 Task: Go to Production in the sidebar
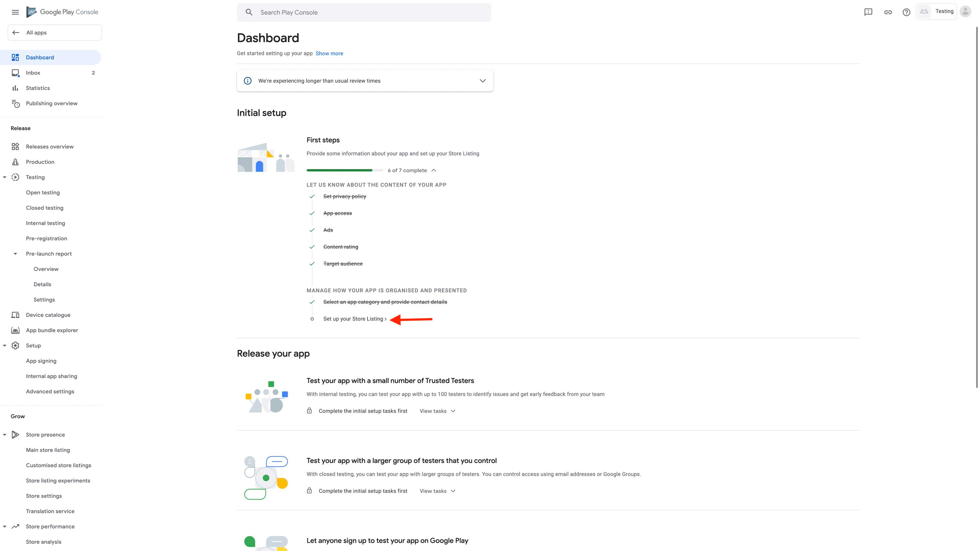pyautogui.click(x=40, y=162)
